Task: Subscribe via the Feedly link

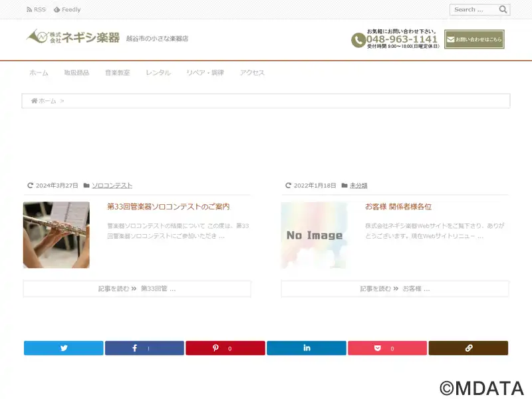Action: [x=67, y=10]
